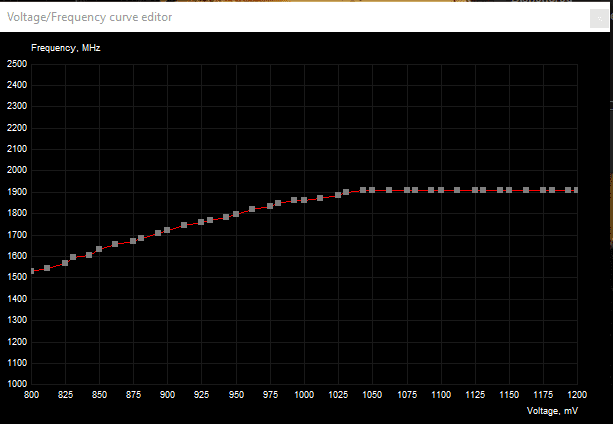
Task: Select the curve point at 1175 mV
Action: pos(543,190)
